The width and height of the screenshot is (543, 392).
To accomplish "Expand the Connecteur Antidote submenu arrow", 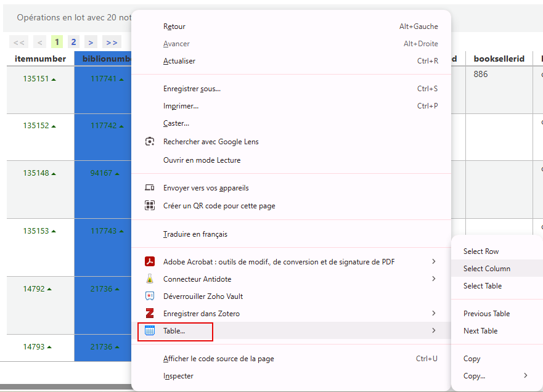I will pyautogui.click(x=433, y=279).
